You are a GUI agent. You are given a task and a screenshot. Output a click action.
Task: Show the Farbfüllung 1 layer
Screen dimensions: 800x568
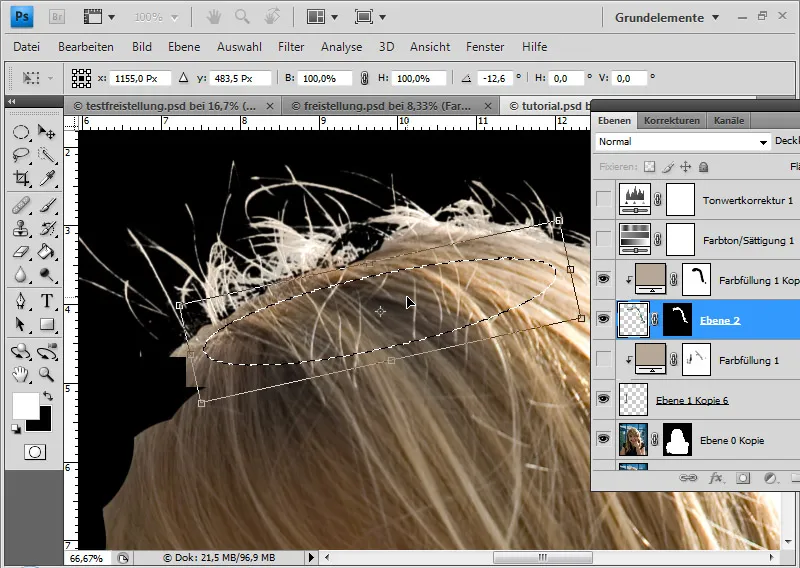click(x=604, y=359)
